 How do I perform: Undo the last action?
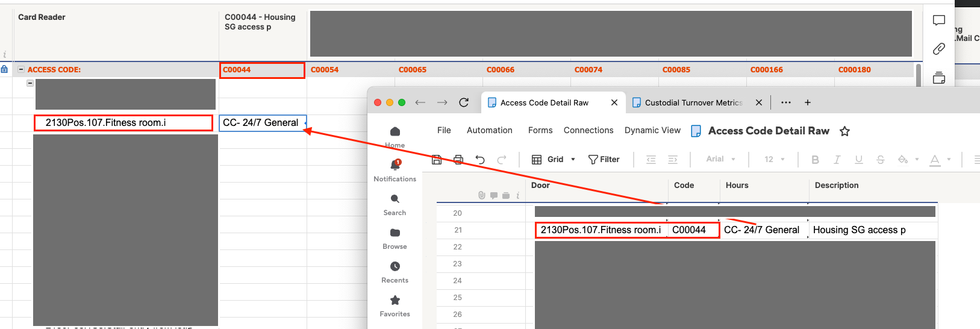tap(480, 159)
